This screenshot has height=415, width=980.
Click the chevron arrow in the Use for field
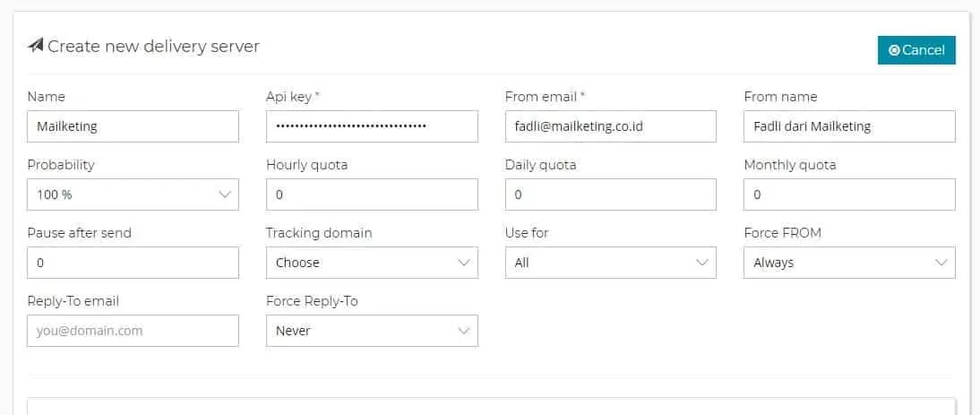[x=702, y=263]
